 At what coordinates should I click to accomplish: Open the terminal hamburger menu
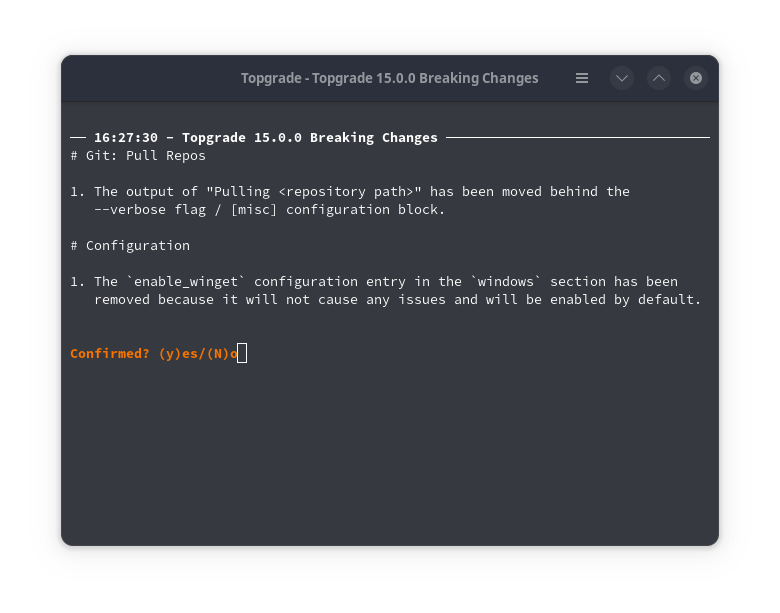(x=582, y=78)
